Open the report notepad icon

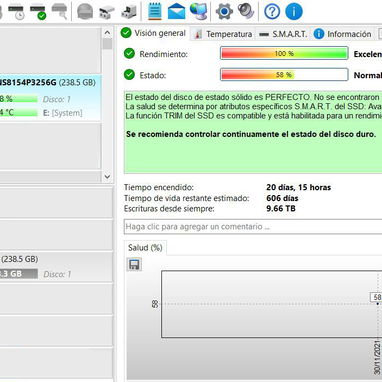(155, 11)
